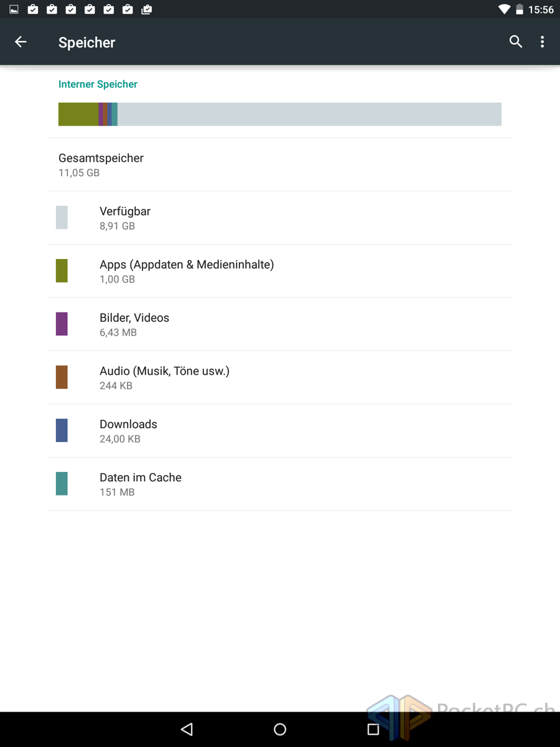This screenshot has height=747, width=560.
Task: Select the Verfügbar 8,91 GB entry
Action: pos(280,218)
